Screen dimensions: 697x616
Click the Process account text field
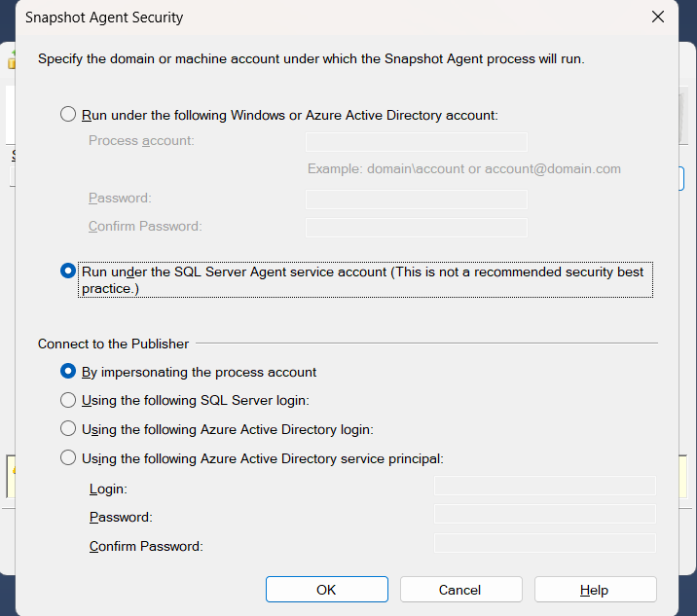click(x=416, y=142)
